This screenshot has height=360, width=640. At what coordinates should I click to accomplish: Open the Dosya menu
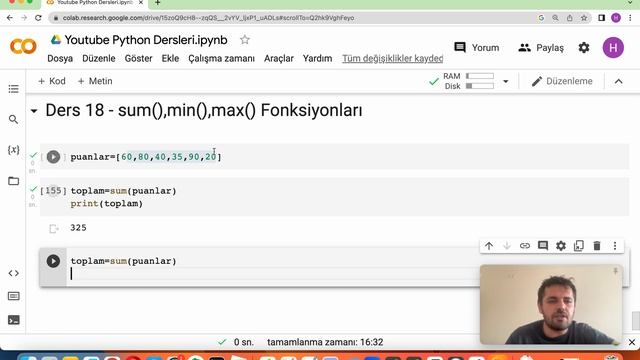tap(60, 58)
